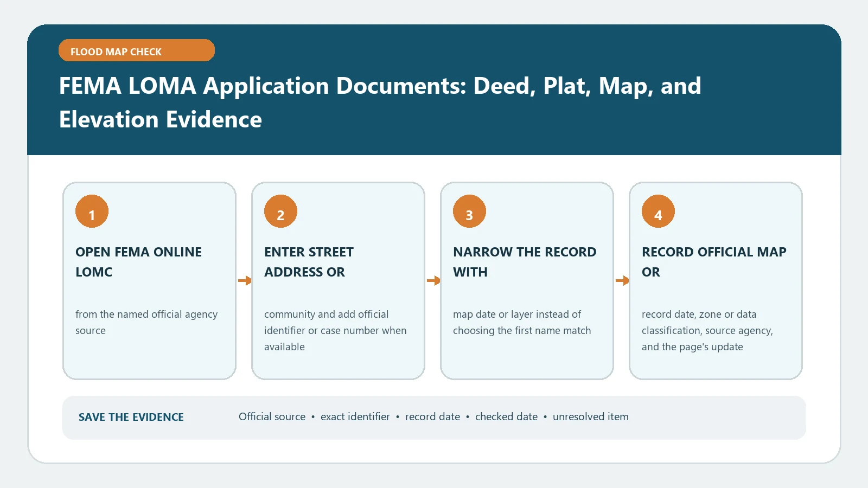The width and height of the screenshot is (868, 488).
Task: Click the SAVE THE EVIDENCE label
Action: pos(131,417)
